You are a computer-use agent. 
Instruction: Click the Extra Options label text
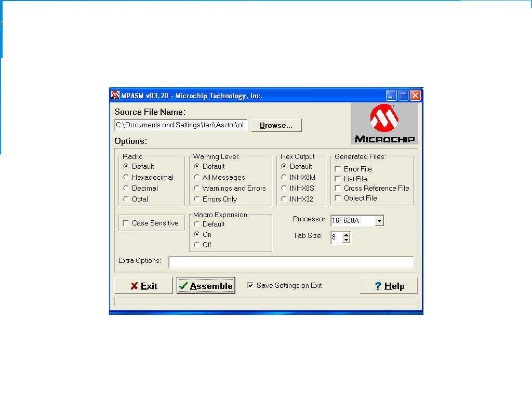[x=139, y=261]
